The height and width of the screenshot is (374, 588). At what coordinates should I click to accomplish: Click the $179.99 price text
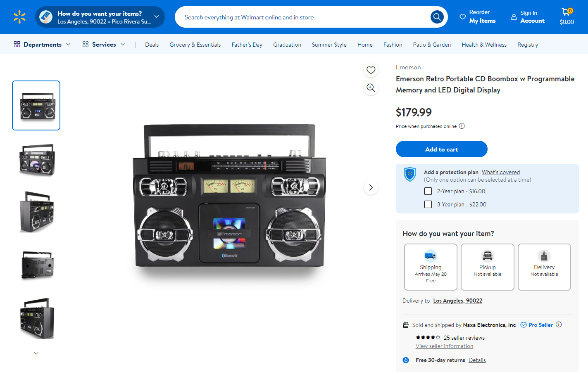tap(414, 112)
